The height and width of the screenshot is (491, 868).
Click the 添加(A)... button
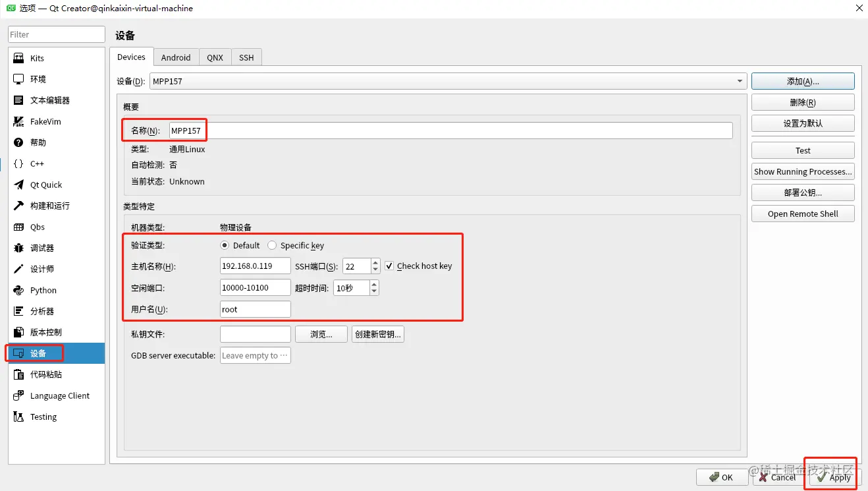point(803,81)
